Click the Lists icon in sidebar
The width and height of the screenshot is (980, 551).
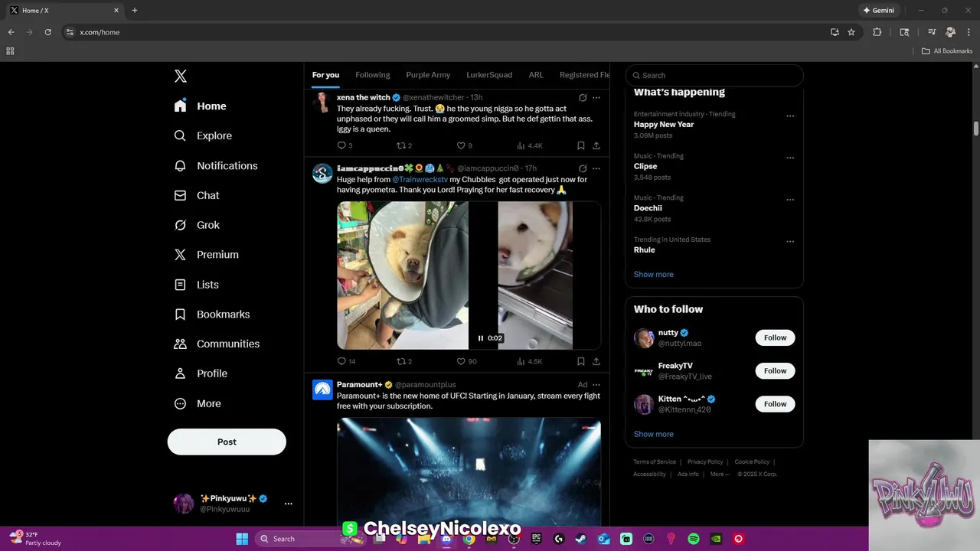click(180, 285)
